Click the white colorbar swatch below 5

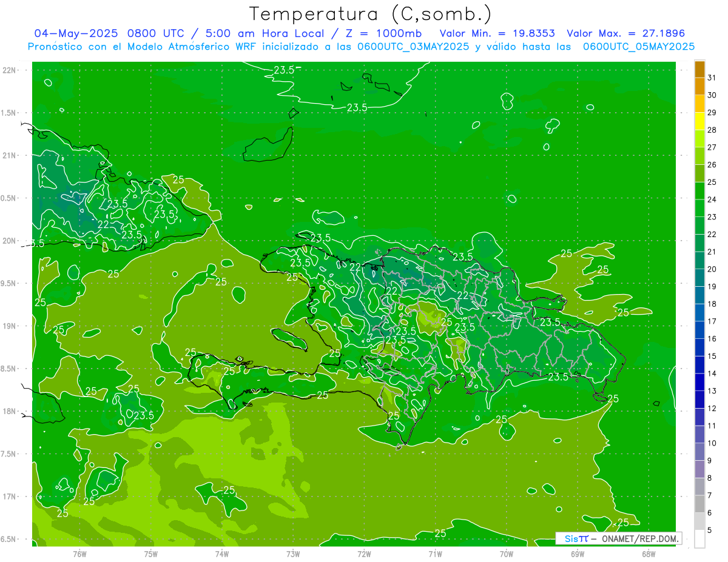click(x=699, y=539)
